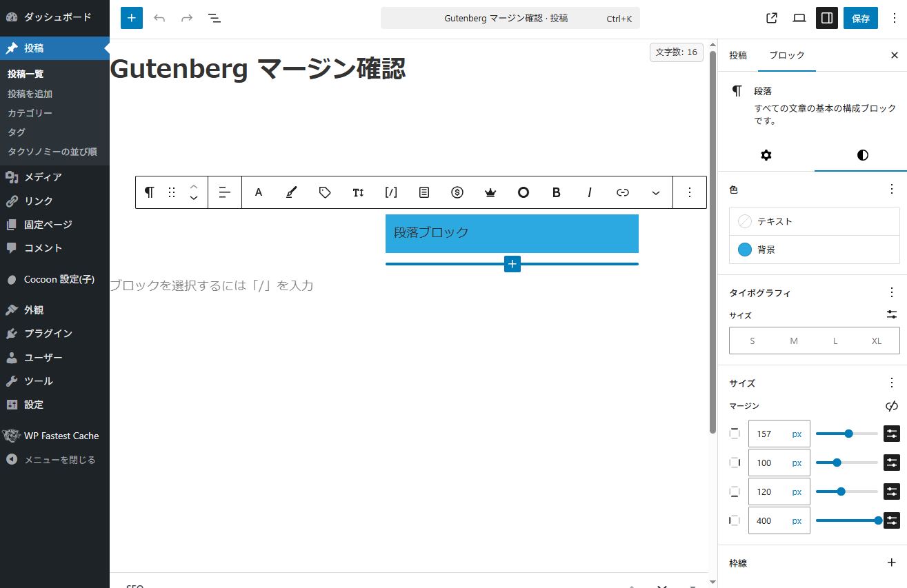Switch to the 投稿 sidebar tab

coord(738,55)
